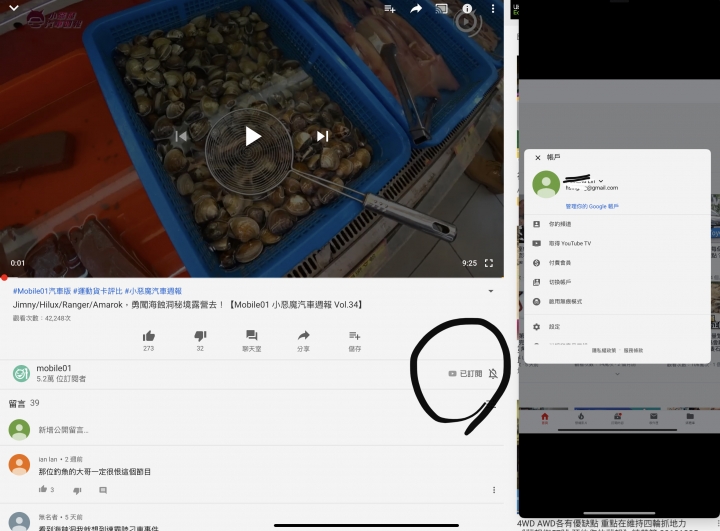Open the #小惡魔汽車週報 hashtag

point(153,291)
